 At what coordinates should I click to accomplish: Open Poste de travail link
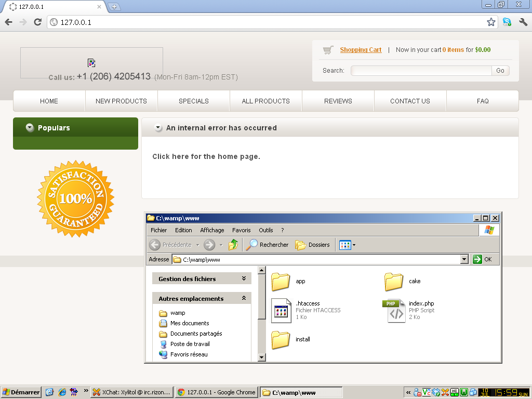tap(184, 344)
